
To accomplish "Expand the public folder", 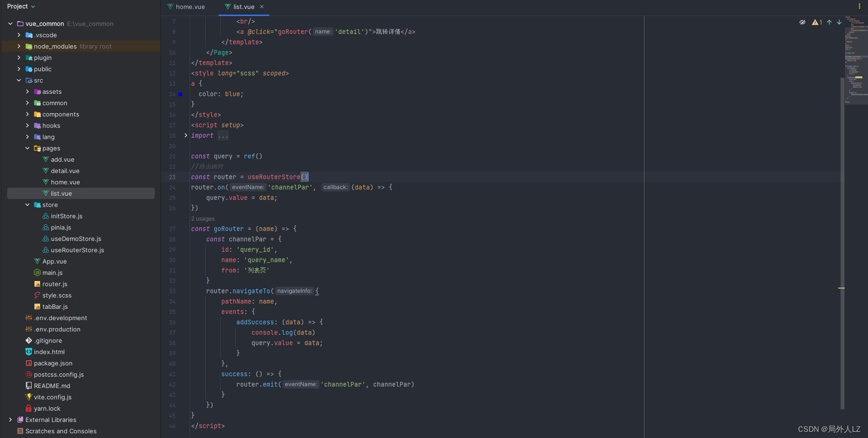I will point(19,69).
